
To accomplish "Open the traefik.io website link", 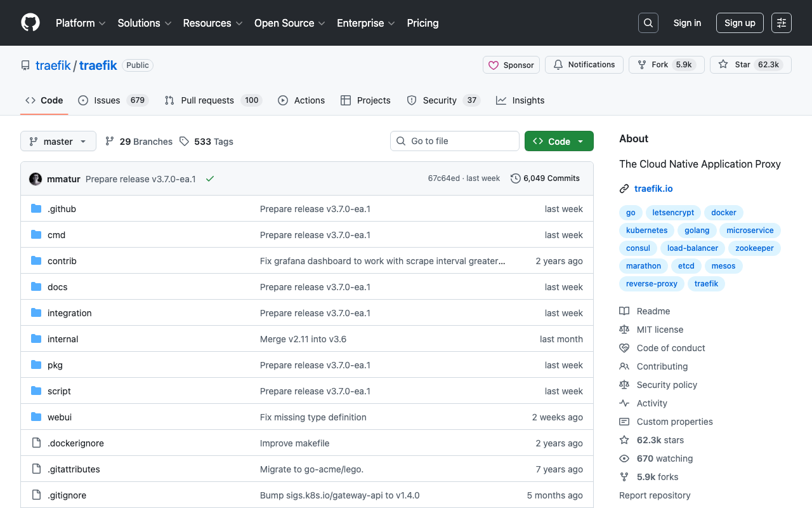I will [x=653, y=189].
